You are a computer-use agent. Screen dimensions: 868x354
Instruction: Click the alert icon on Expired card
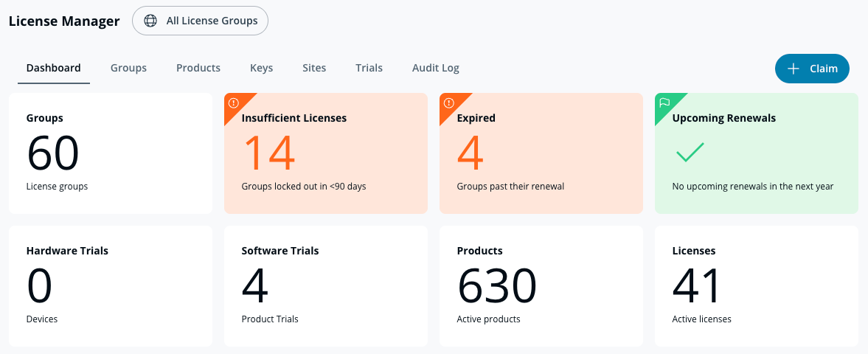[x=448, y=103]
